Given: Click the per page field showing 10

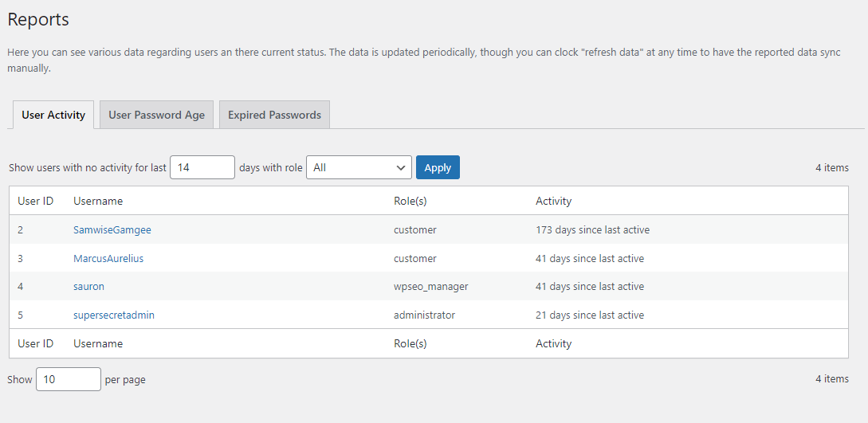Looking at the screenshot, I should coord(69,379).
